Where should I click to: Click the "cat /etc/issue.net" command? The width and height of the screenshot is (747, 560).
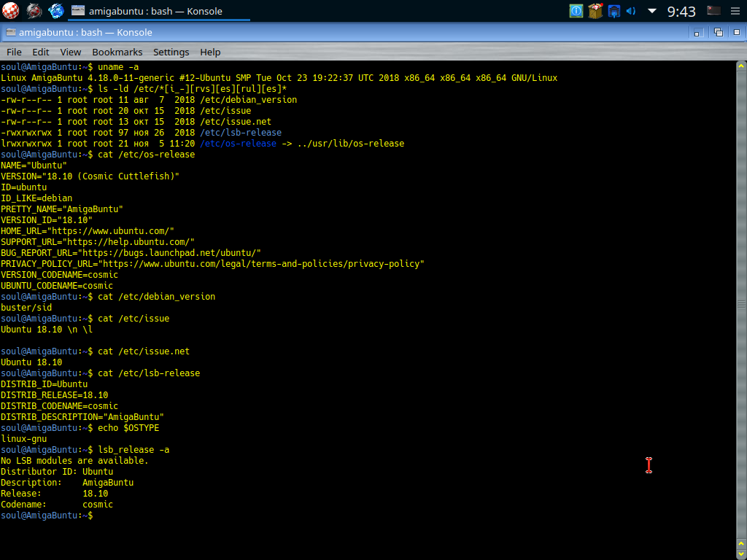[144, 352]
